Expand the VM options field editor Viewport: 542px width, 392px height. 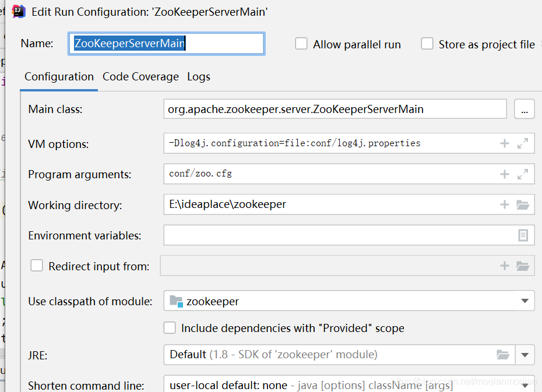tap(523, 143)
